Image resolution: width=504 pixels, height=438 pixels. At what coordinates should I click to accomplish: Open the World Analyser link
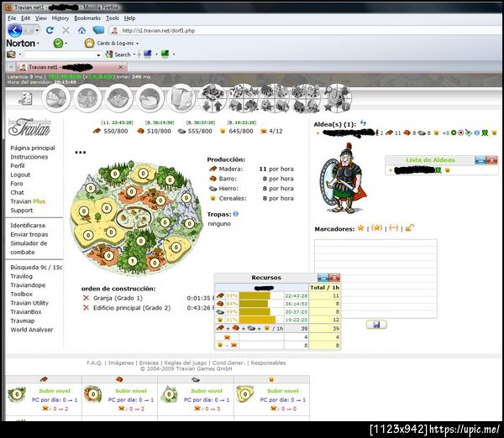32,330
